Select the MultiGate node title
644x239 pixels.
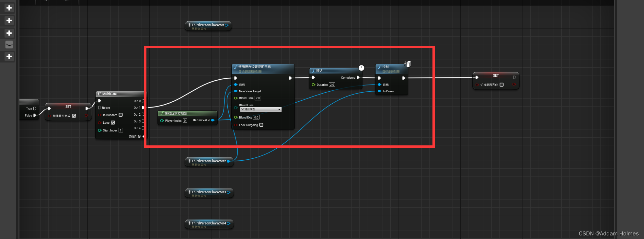pos(109,94)
